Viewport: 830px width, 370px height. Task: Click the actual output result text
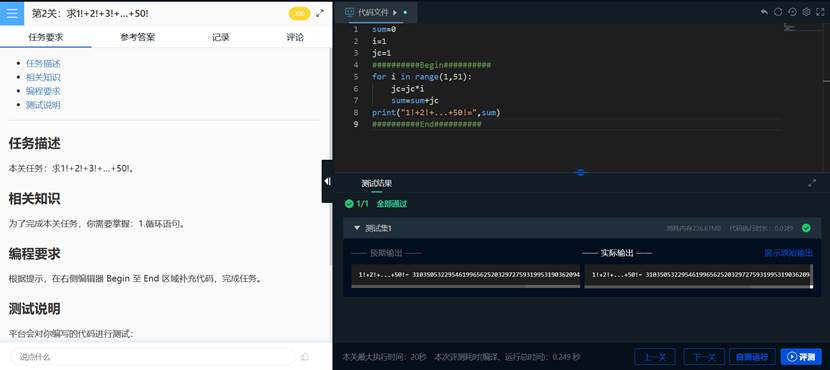[x=701, y=275]
